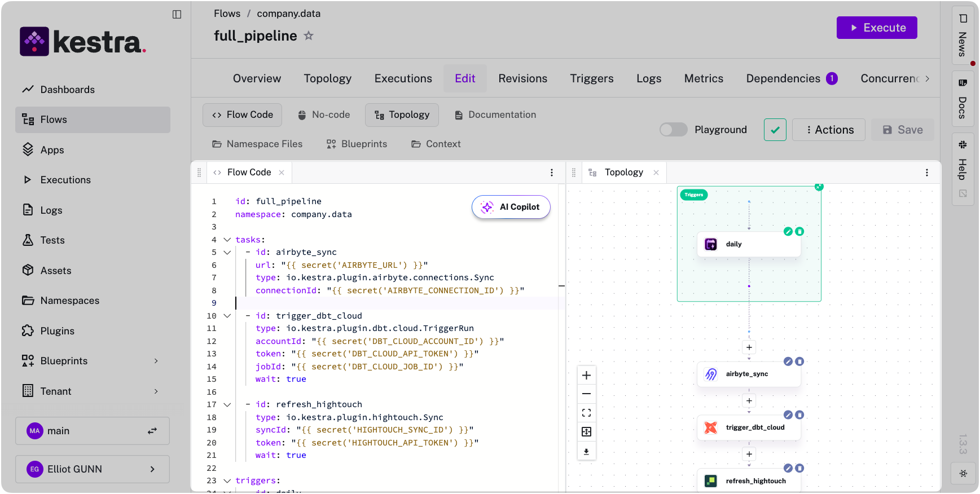Collapse the left sidebar panel icon
The image size is (980, 494).
(177, 15)
